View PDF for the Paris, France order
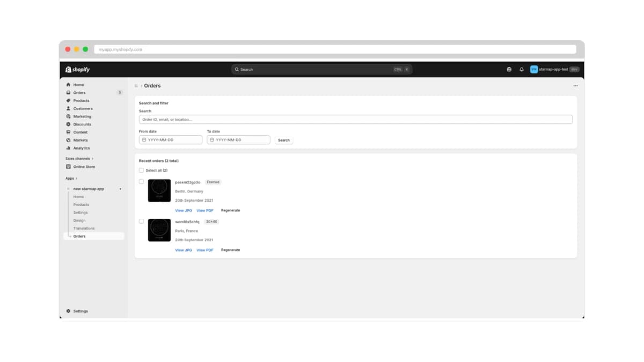The image size is (644, 362). tap(205, 250)
